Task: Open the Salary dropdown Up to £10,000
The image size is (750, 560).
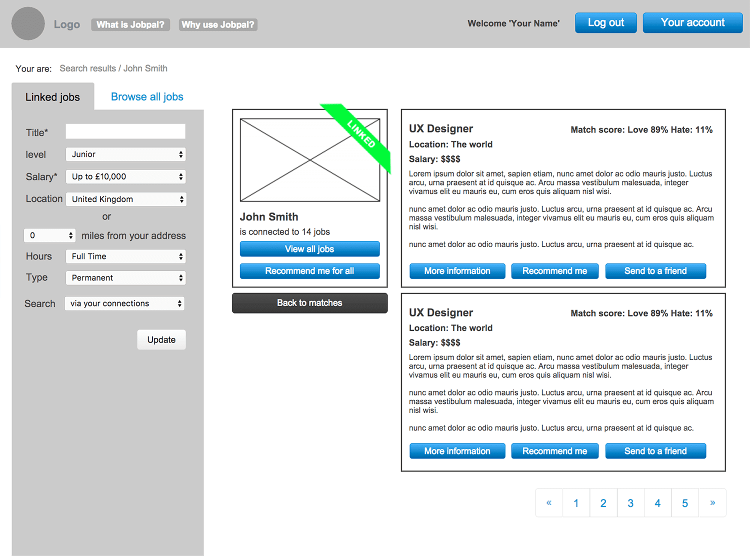Action: pyautogui.click(x=125, y=176)
